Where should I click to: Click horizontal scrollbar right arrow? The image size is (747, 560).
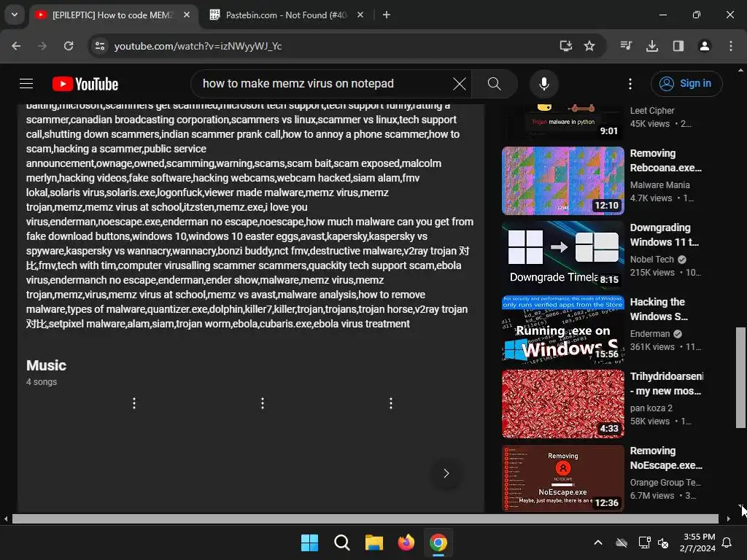(729, 519)
